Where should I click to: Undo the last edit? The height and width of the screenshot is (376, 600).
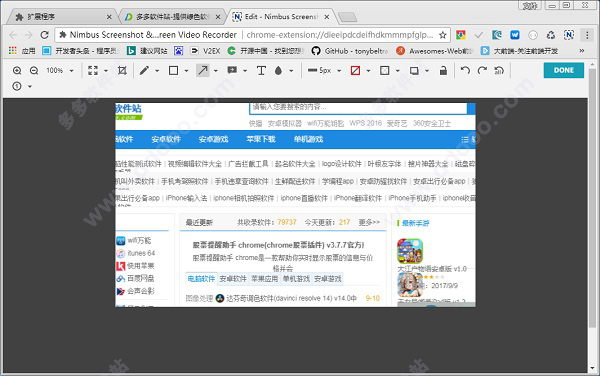(x=465, y=70)
